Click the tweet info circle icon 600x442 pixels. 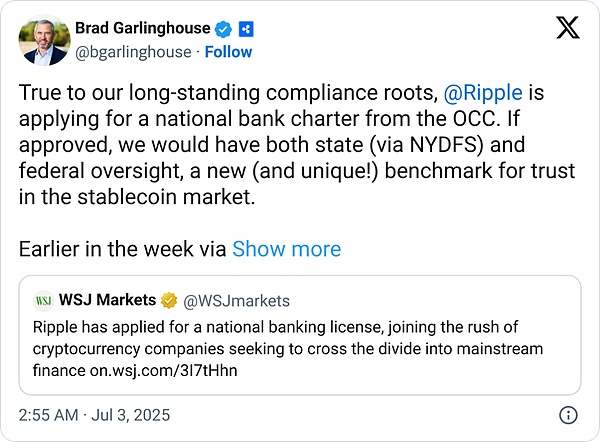568,414
